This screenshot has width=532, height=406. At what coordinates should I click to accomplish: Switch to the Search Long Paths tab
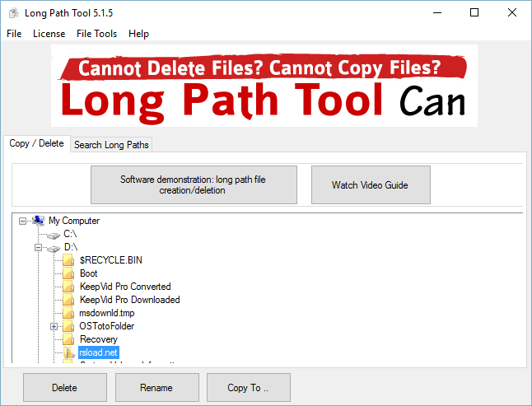point(111,145)
